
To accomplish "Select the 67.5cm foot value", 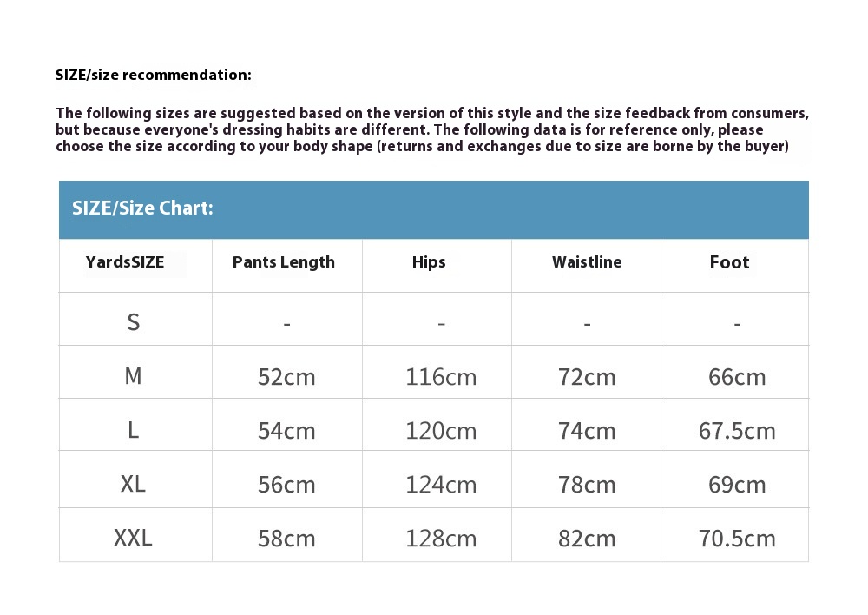I will pyautogui.click(x=737, y=431).
